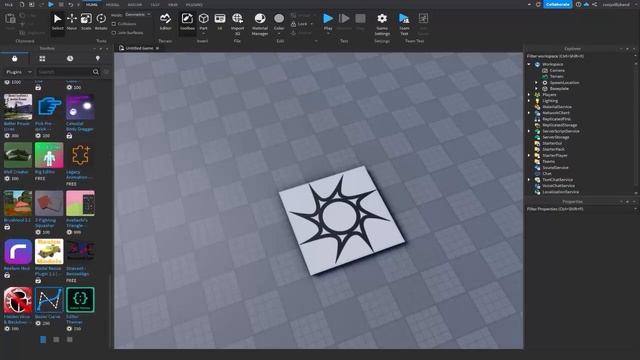Collapse the Workspace tree node
This screenshot has width=640, height=360.
click(529, 64)
